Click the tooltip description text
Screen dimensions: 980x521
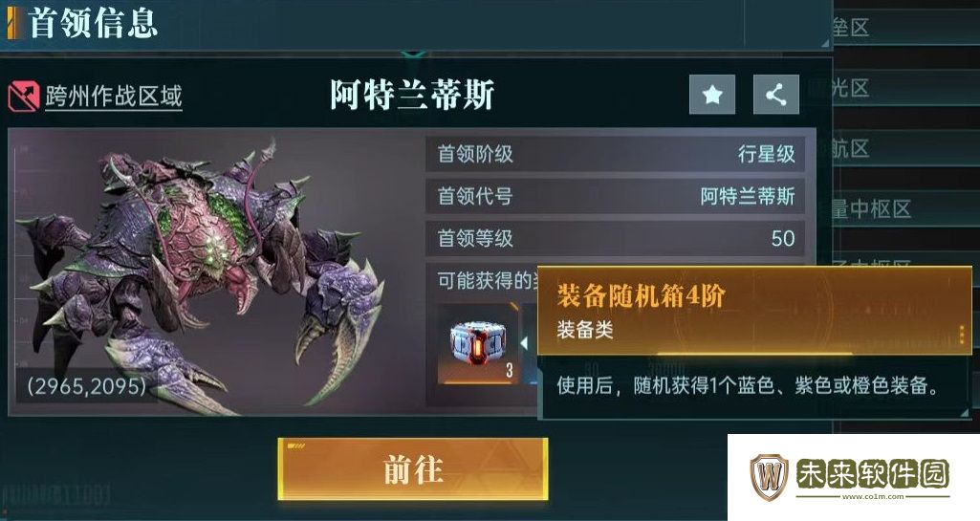(748, 385)
